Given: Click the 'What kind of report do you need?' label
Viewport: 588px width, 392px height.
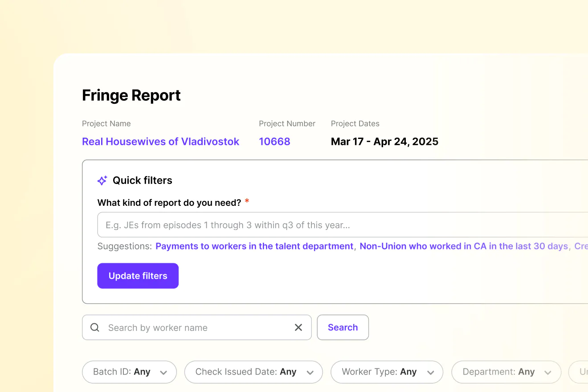Looking at the screenshot, I should (169, 203).
